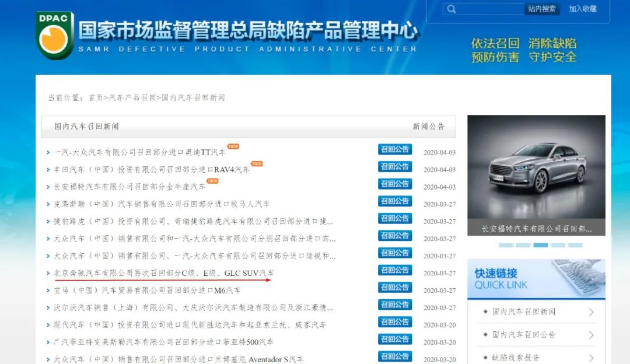Click the site title 国家市场监督管理总局缺陷产品管理中心
This screenshot has height=364, width=630.
249,30
